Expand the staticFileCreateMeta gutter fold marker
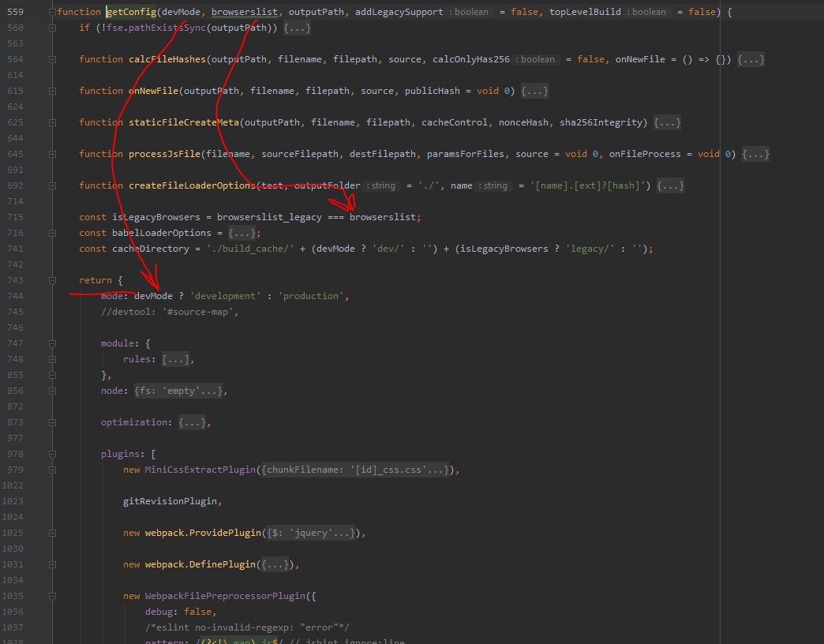 [52, 122]
